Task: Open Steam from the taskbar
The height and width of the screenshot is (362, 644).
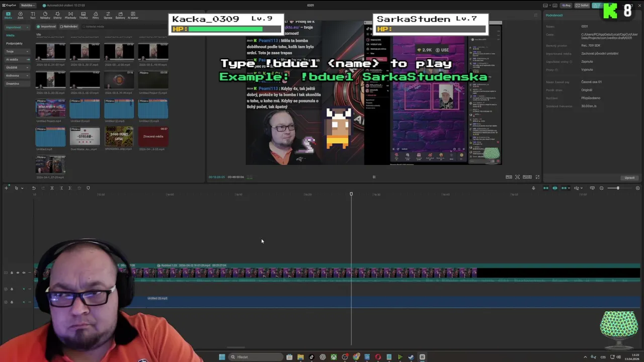Action: tap(411, 357)
